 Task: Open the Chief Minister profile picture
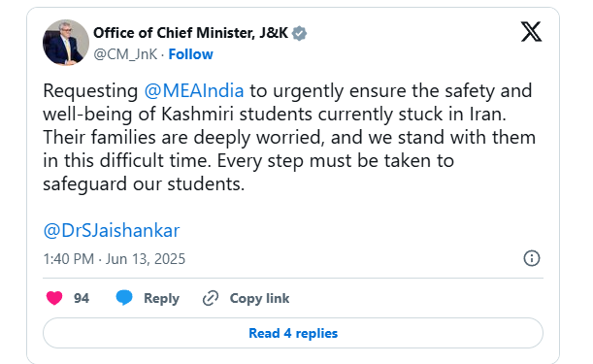[x=66, y=43]
